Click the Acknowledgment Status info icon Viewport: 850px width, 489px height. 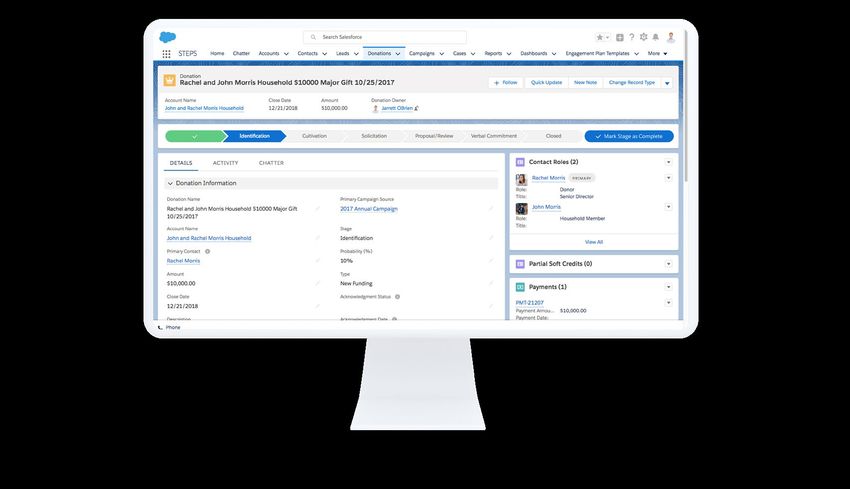coord(397,297)
